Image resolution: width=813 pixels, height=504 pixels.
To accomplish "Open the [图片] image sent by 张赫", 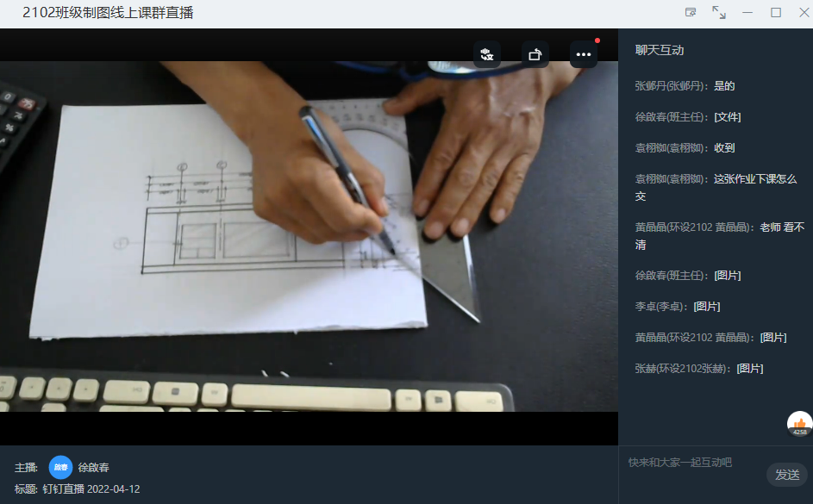I will [x=749, y=369].
